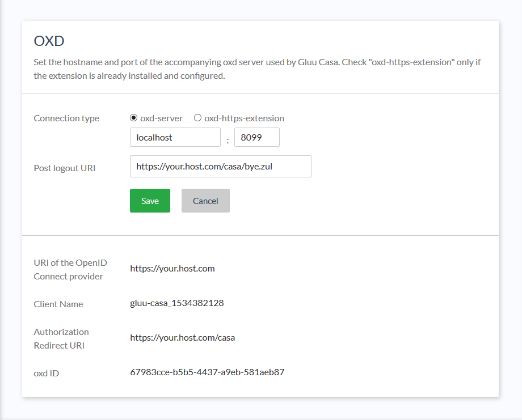Click the Client Name label

58,304
